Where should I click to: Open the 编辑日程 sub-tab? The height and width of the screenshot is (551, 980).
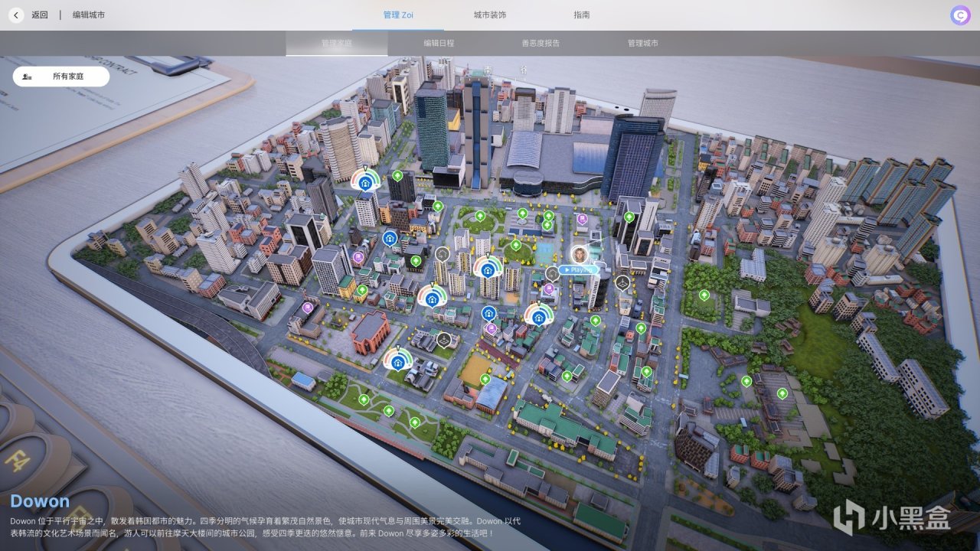click(x=439, y=43)
